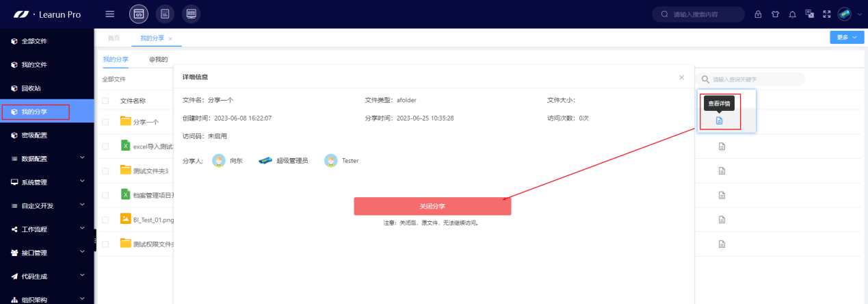Image resolution: width=868 pixels, height=304 pixels.
Task: Click the language translate icon
Action: [x=809, y=14]
